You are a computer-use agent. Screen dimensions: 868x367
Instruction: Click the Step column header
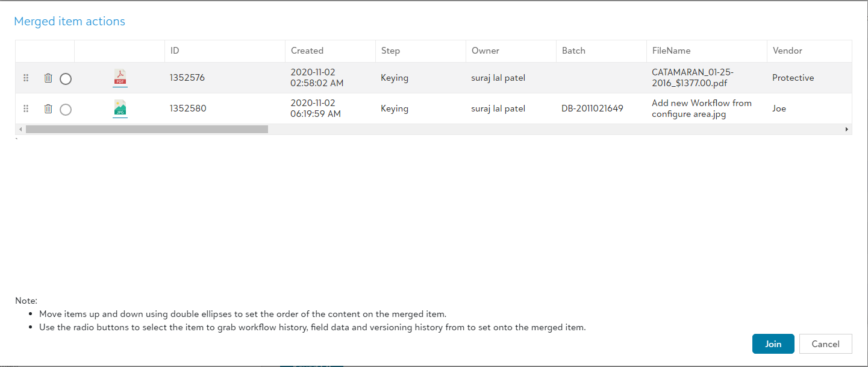[390, 51]
